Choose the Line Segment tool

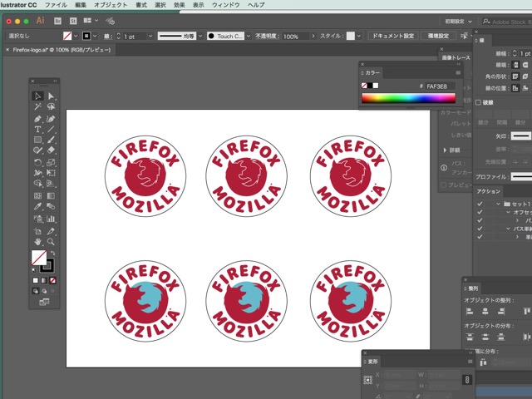click(51, 130)
